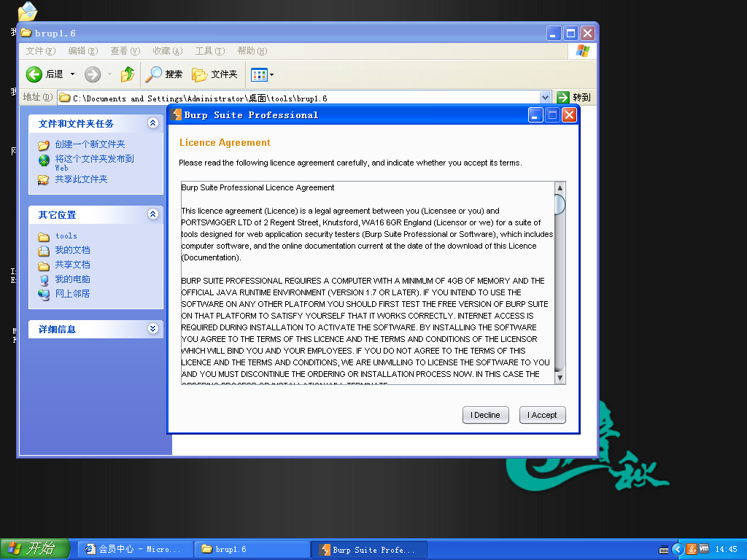
Task: Collapse the 文件和文件夹任务 panel
Action: click(x=153, y=123)
